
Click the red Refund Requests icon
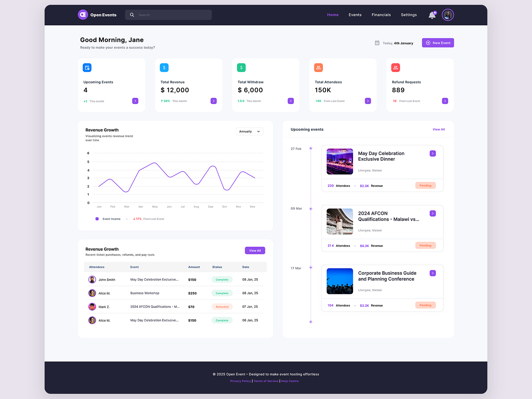395,67
